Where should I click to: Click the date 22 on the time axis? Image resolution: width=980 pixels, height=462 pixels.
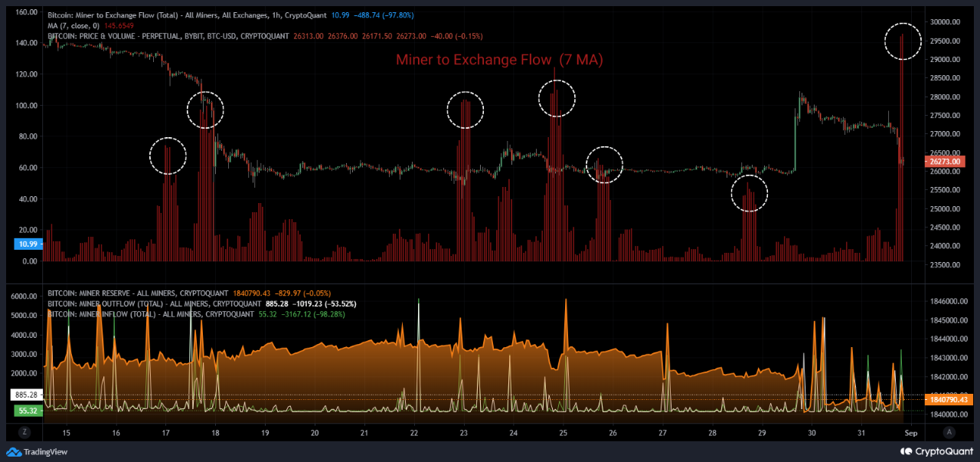point(413,432)
